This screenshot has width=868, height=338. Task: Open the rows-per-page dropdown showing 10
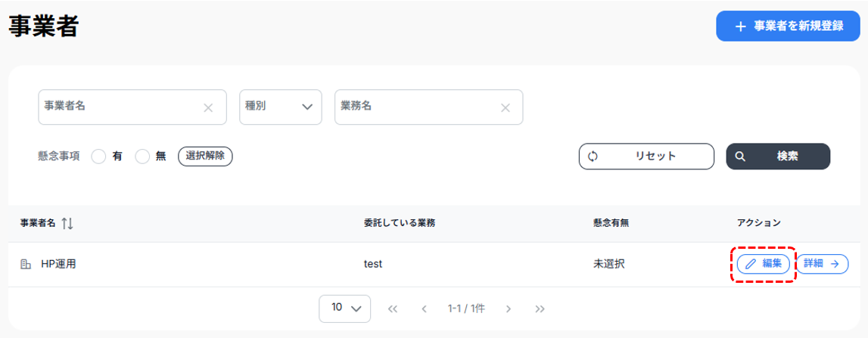pos(345,308)
